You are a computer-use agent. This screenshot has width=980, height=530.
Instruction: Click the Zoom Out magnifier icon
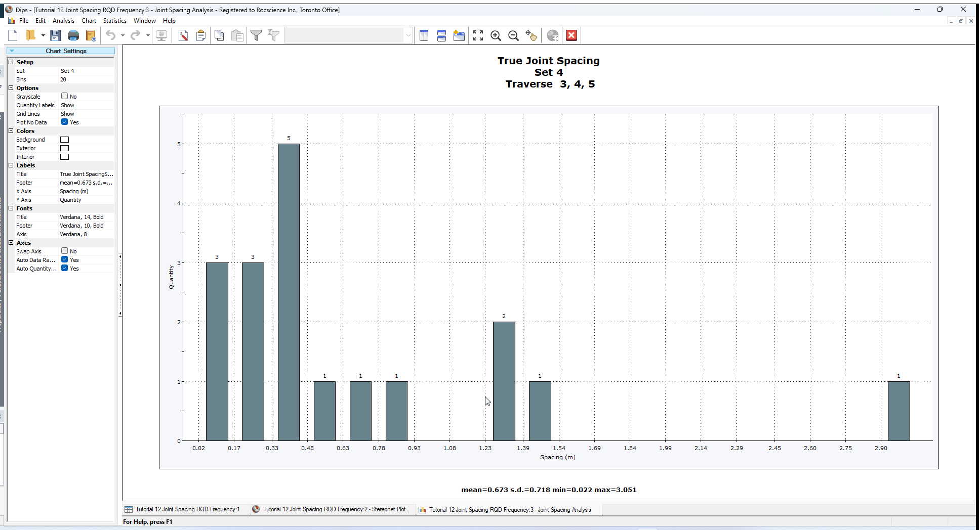point(513,35)
